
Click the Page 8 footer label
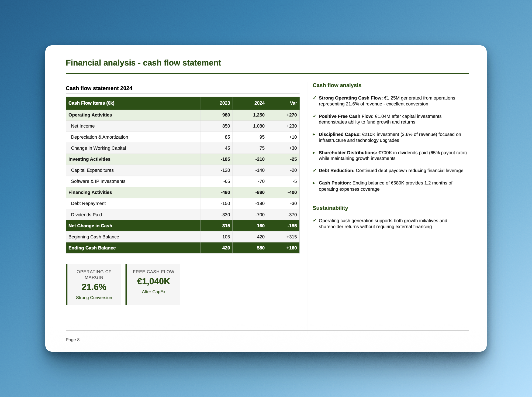coord(72,340)
